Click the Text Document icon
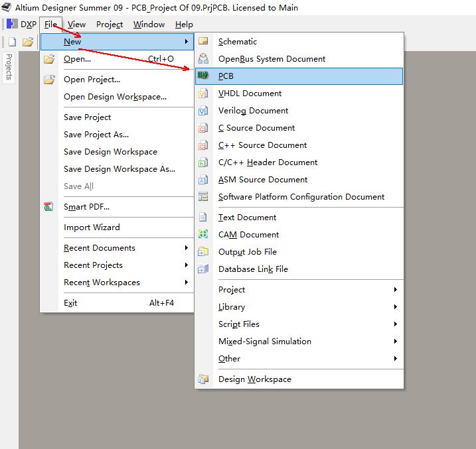The image size is (476, 449). (202, 218)
